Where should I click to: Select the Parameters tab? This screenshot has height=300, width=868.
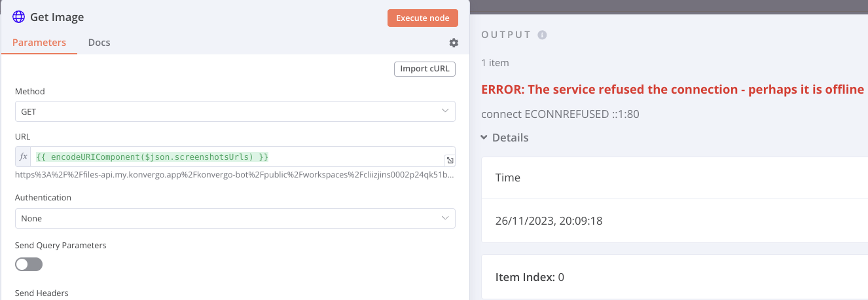pyautogui.click(x=39, y=43)
